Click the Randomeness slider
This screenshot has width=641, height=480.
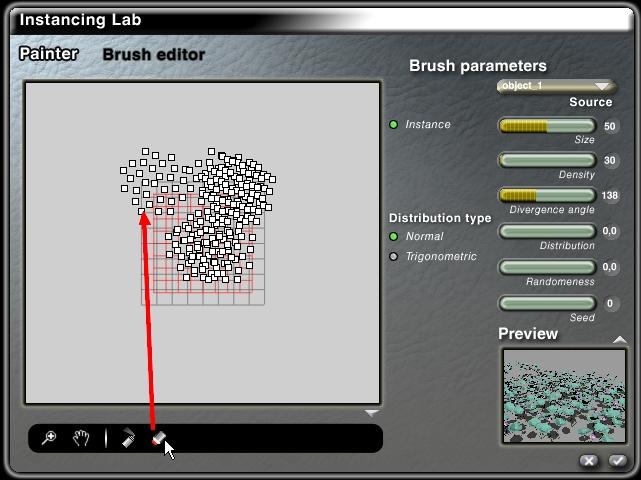[x=547, y=267]
